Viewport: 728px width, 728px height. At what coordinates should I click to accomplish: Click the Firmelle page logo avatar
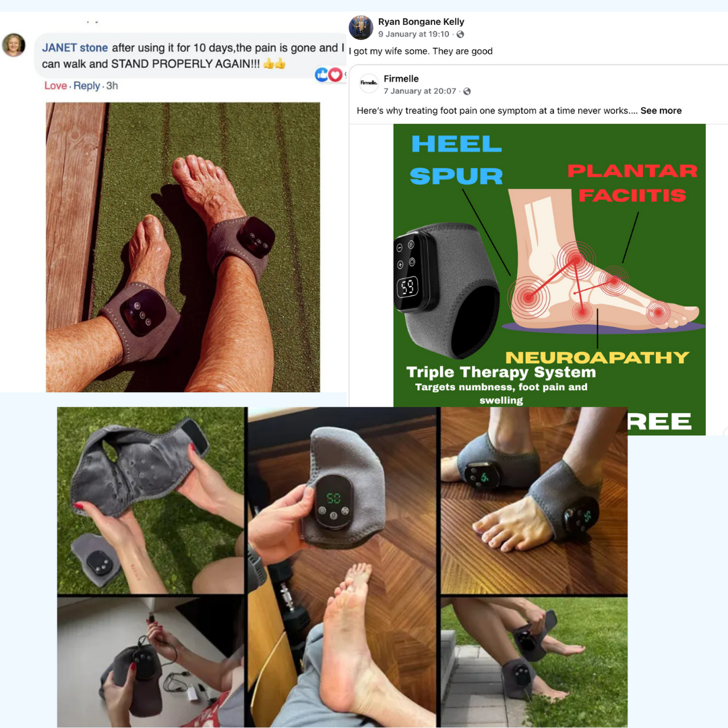(x=369, y=83)
